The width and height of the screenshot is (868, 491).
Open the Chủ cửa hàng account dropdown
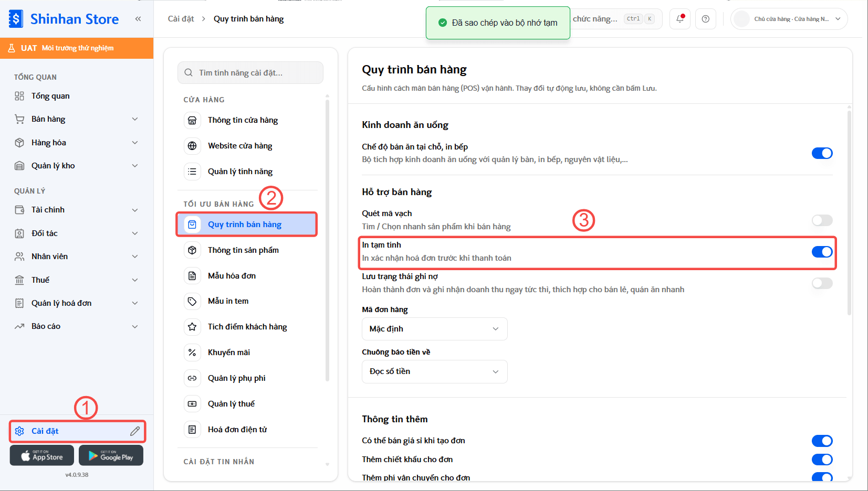click(789, 19)
